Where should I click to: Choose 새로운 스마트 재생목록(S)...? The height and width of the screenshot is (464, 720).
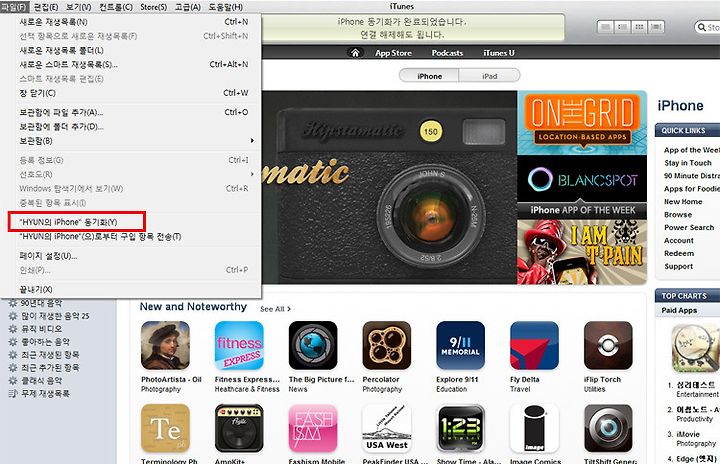(x=131, y=64)
